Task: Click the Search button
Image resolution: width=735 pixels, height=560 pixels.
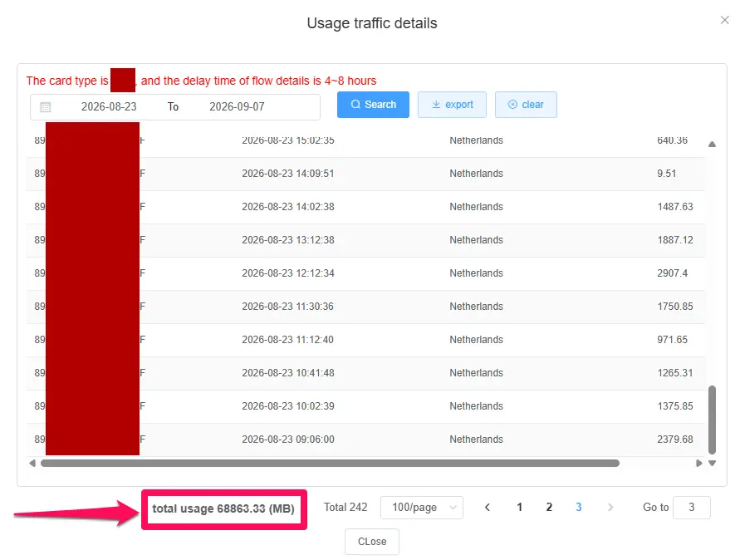Action: 373,105
